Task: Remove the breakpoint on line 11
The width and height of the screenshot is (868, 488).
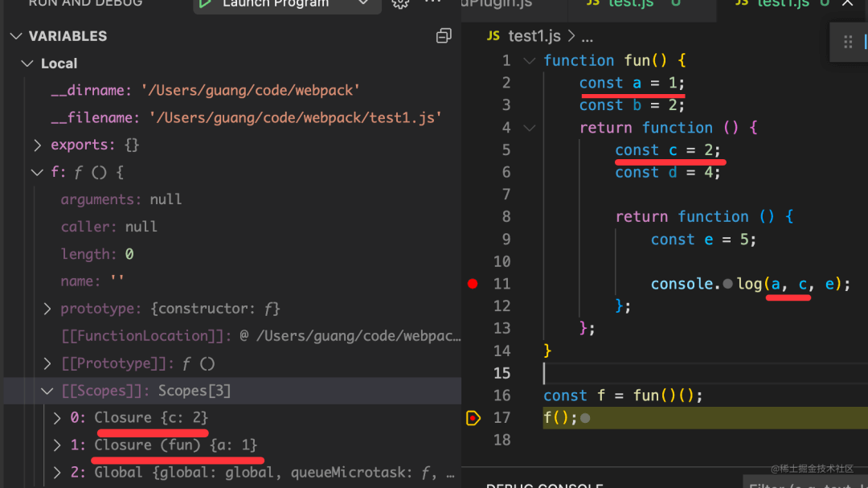Action: (x=473, y=284)
